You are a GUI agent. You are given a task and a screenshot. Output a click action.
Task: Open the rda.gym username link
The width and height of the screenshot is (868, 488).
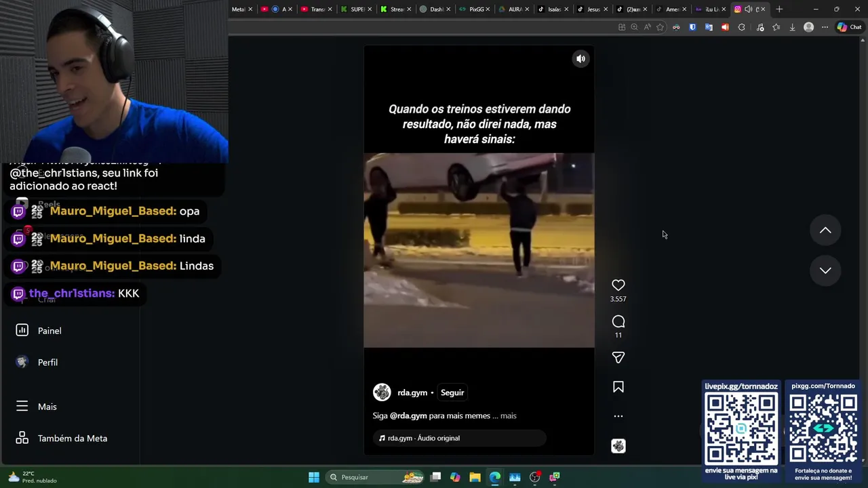412,392
